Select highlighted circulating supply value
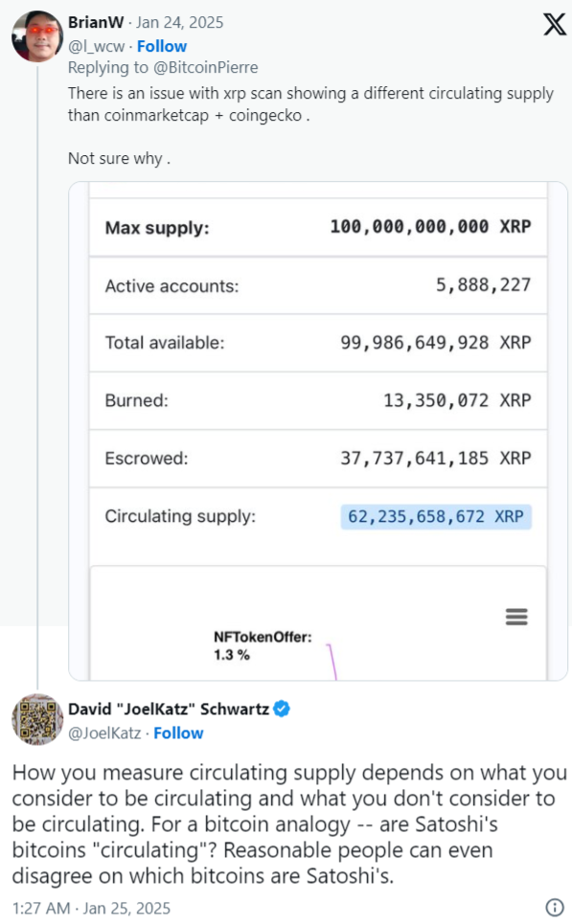 click(436, 517)
